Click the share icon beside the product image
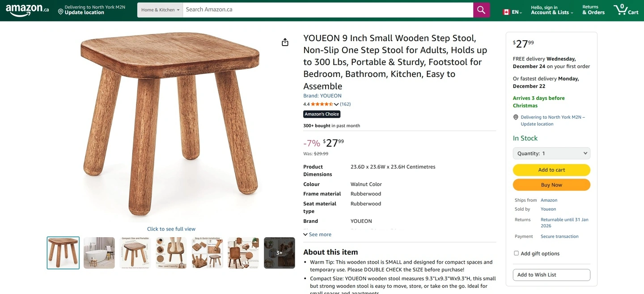 pyautogui.click(x=285, y=42)
